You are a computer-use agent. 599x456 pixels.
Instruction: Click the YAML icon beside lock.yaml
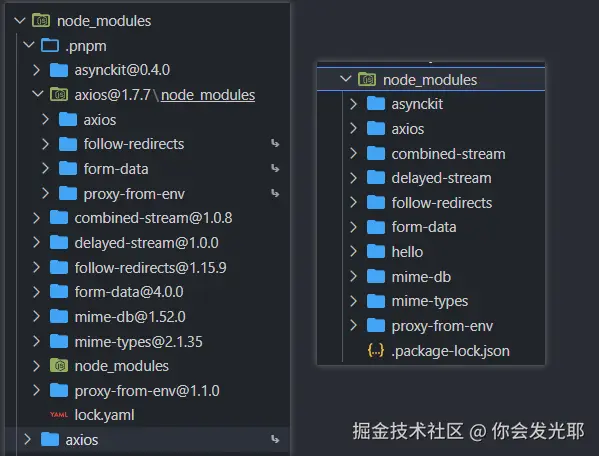tap(59, 415)
